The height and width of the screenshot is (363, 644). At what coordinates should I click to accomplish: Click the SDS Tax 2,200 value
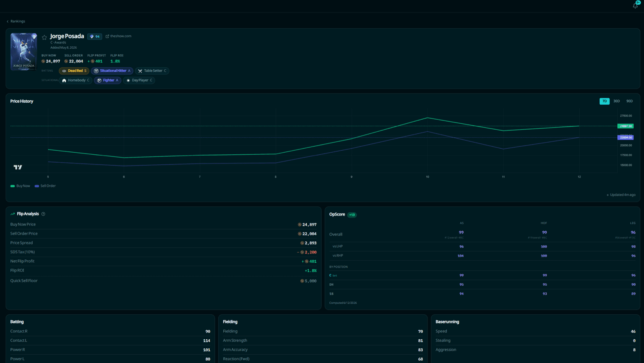307,252
